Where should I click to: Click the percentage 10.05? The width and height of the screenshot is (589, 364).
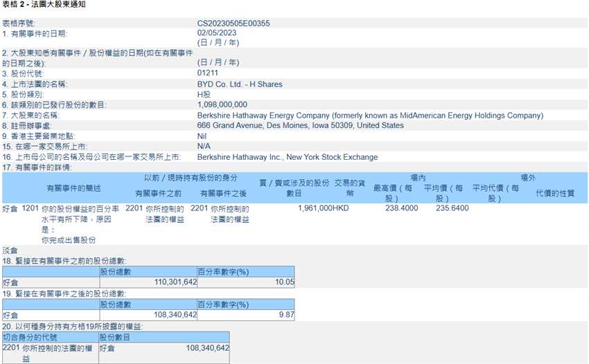284,282
